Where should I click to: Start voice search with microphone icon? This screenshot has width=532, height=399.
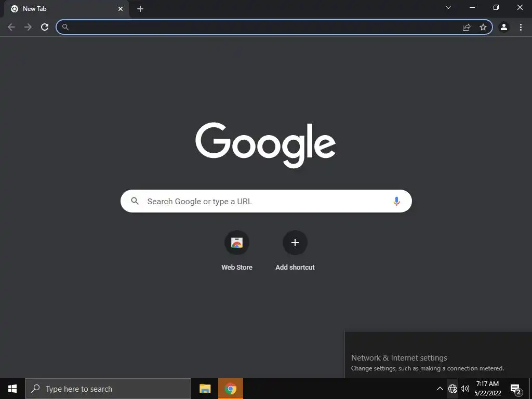(396, 201)
